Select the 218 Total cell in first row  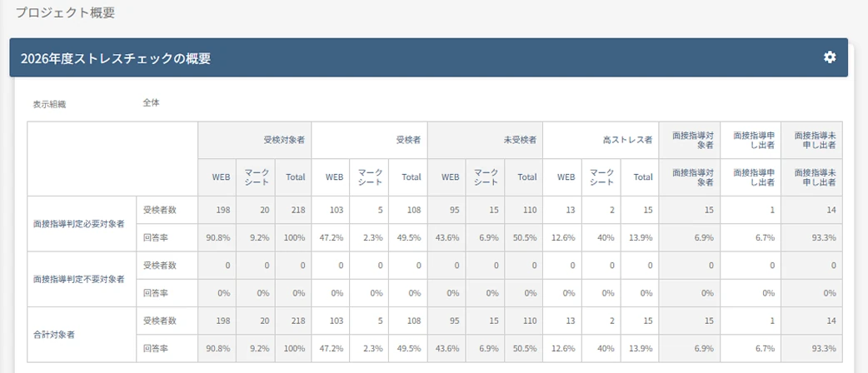293,211
